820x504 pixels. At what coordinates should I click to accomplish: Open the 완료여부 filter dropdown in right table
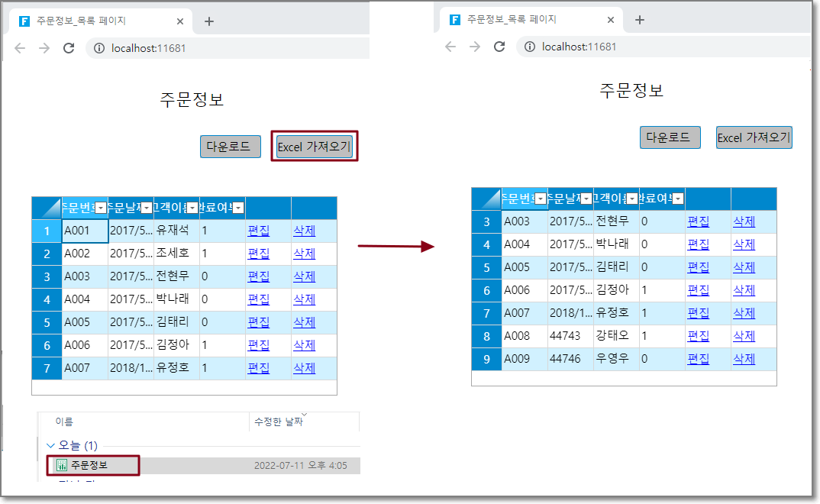[678, 199]
